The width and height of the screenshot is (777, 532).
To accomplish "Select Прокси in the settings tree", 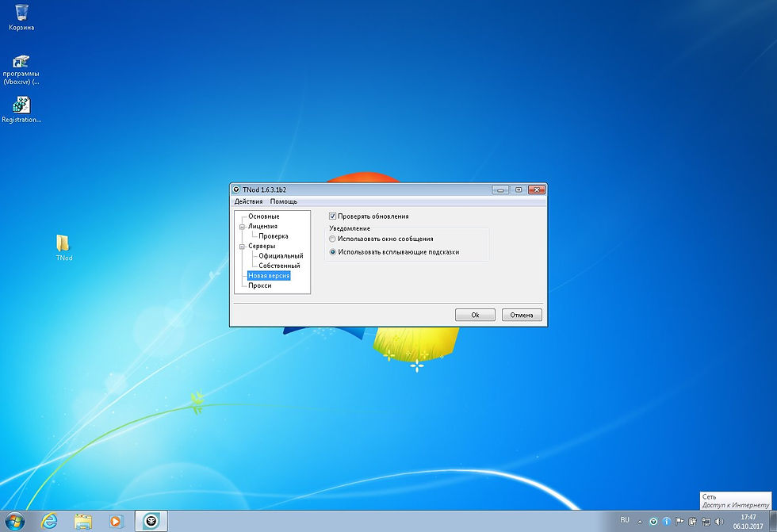I will point(260,285).
